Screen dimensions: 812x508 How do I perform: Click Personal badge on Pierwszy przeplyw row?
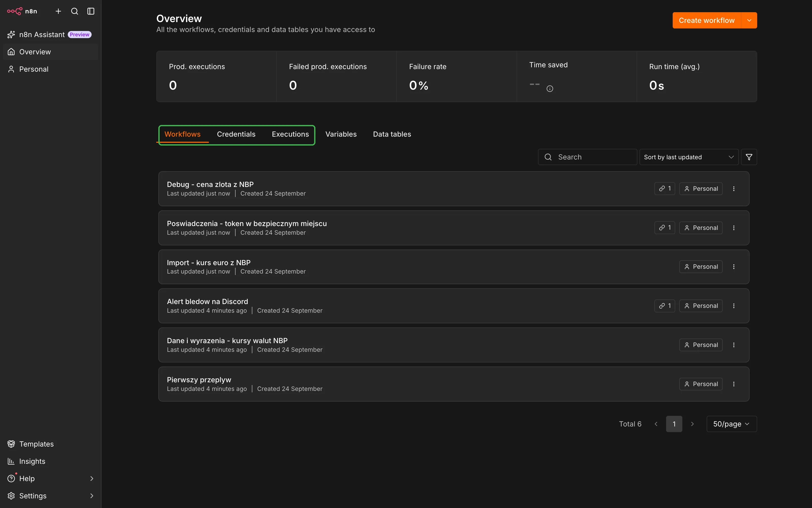[x=701, y=384]
